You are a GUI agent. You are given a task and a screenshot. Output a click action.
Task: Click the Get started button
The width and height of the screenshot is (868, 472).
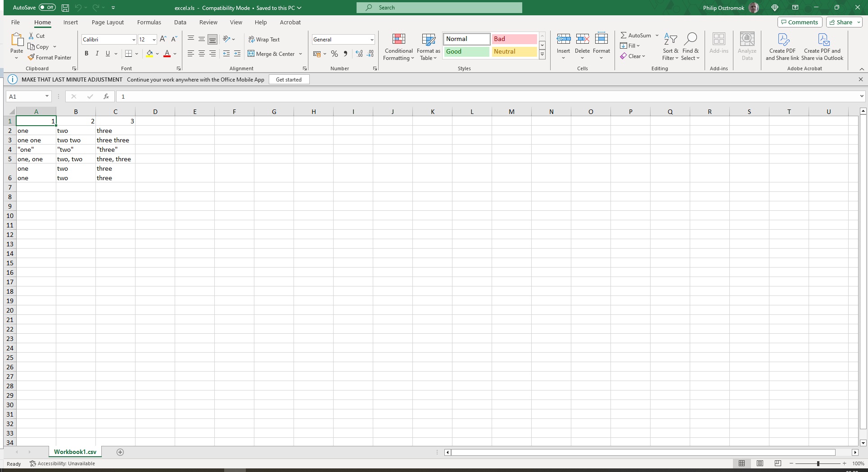point(289,79)
